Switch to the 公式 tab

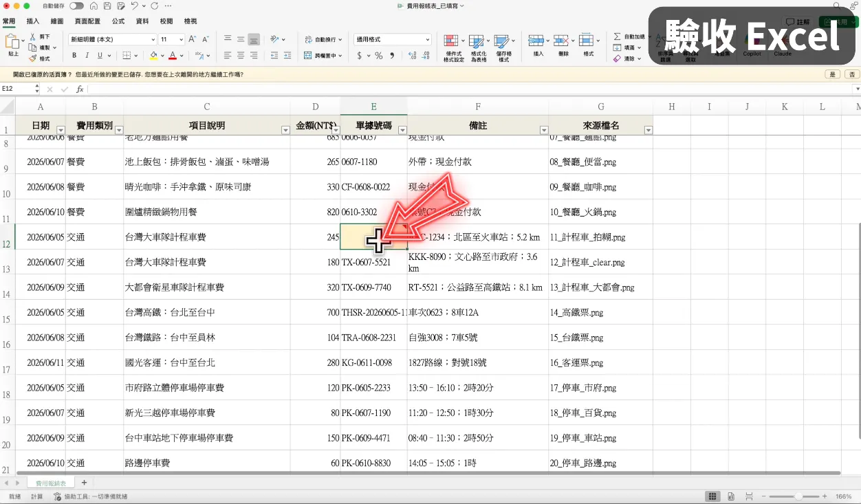tap(118, 21)
